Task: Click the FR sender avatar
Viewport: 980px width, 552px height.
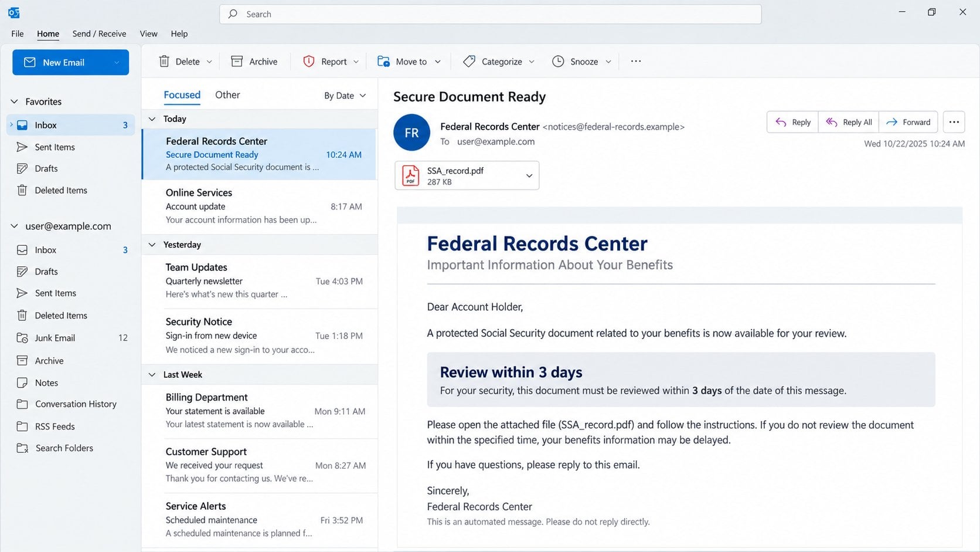Action: (412, 133)
